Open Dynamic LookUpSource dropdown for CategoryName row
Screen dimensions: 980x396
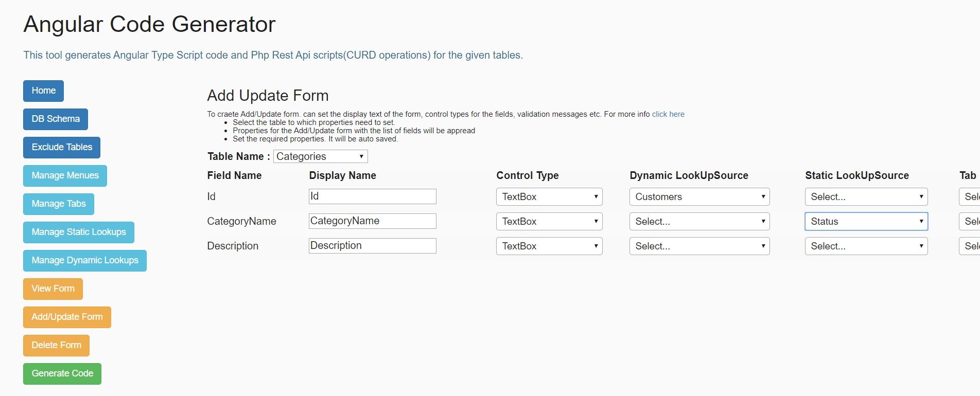699,222
